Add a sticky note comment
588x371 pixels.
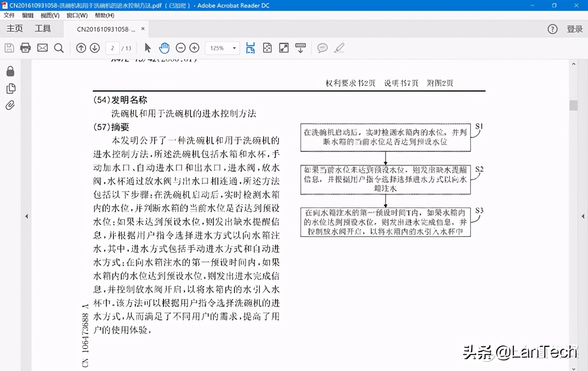coord(322,48)
